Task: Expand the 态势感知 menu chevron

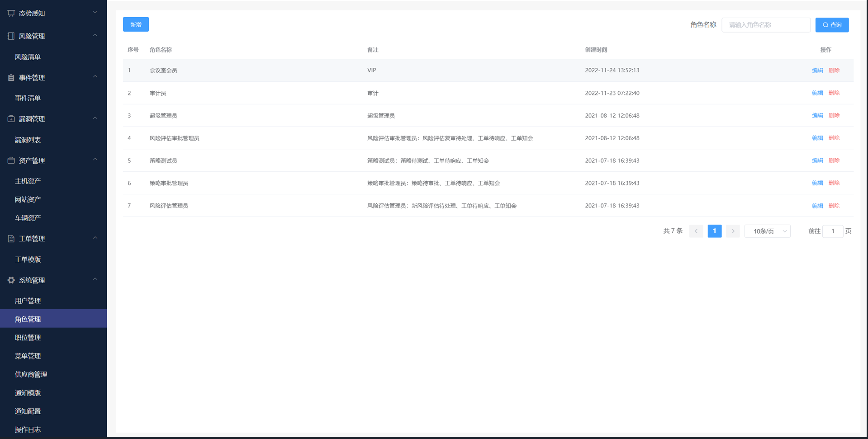Action: coord(95,12)
